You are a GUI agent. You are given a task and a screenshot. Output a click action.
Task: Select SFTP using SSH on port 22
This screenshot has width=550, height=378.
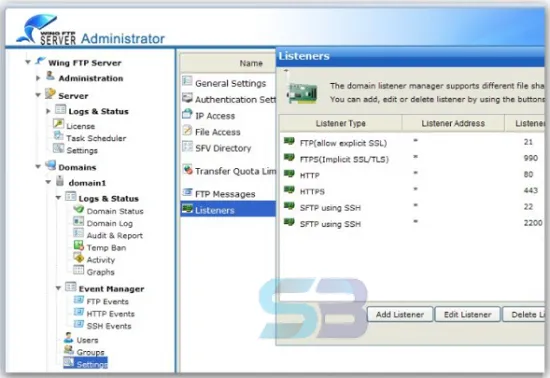coord(412,208)
